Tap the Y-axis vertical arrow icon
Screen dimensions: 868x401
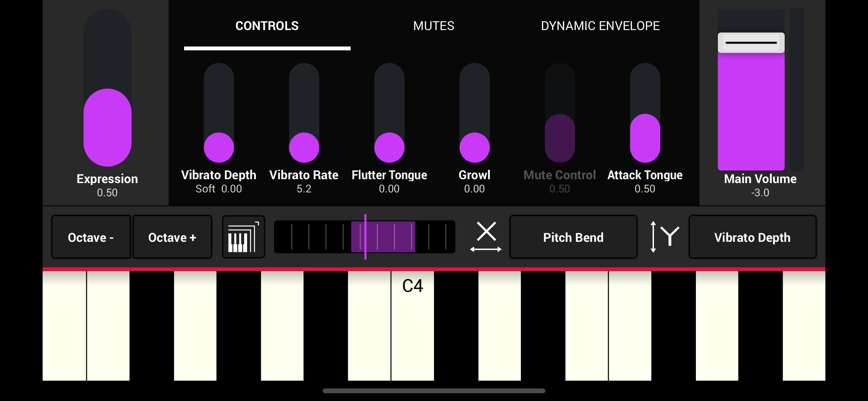[x=653, y=237]
